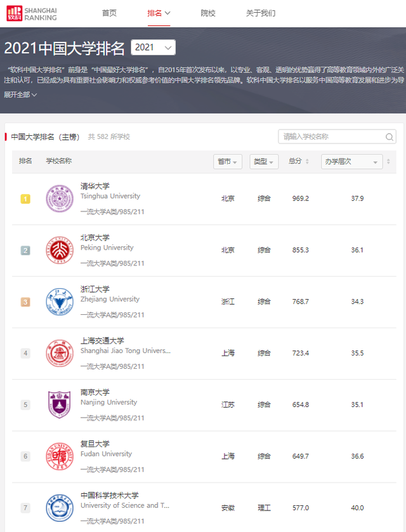
Task: Click 理工 type in USTC row
Action: tap(264, 508)
